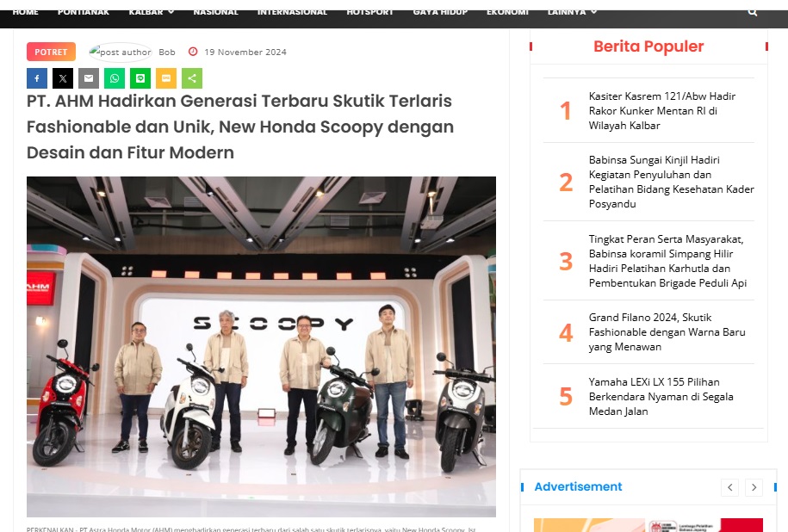Viewport: 788px width, 532px height.
Task: Open the GAYA HIDUP menu item
Action: point(440,11)
